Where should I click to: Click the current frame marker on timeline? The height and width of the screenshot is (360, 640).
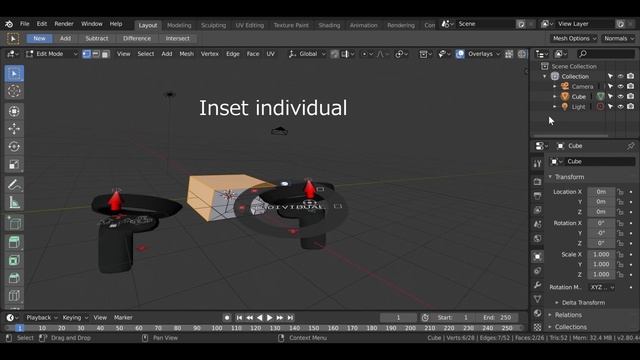coord(20,328)
